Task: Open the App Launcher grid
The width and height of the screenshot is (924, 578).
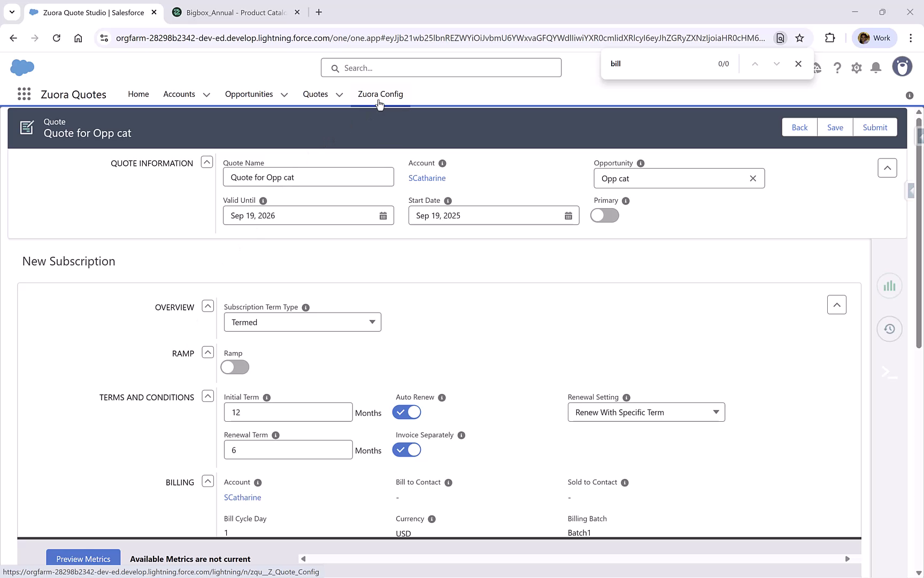Action: click(x=24, y=94)
